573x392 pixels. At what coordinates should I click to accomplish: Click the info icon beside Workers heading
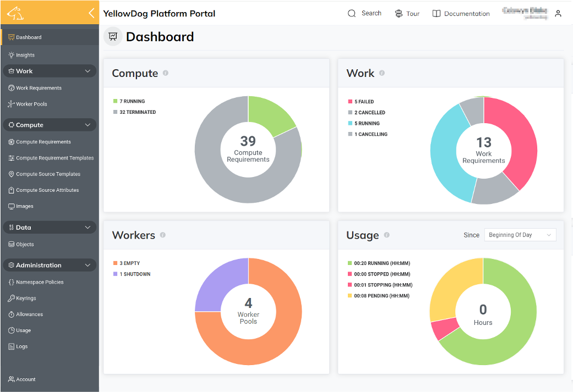[162, 235]
